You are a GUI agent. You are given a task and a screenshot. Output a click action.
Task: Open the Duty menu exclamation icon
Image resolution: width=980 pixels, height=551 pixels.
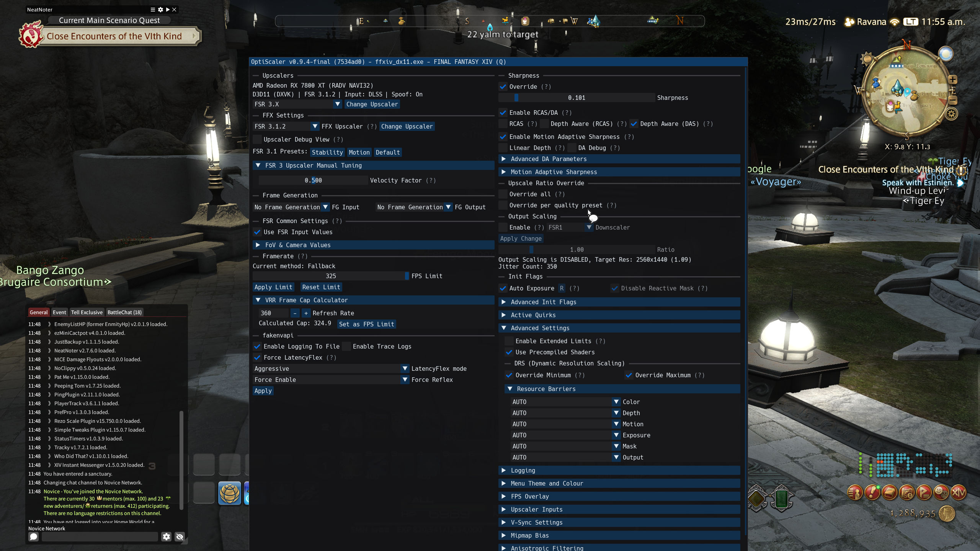pos(872,492)
